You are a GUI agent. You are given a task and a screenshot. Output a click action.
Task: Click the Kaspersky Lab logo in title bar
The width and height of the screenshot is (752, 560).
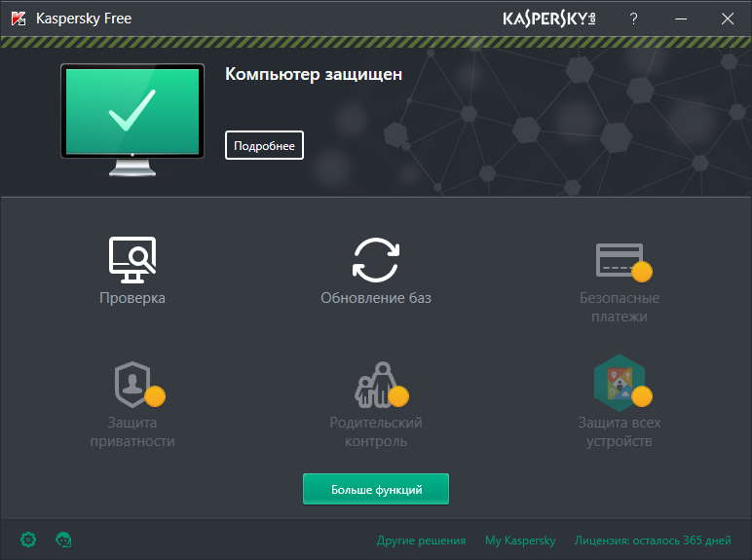click(x=548, y=19)
